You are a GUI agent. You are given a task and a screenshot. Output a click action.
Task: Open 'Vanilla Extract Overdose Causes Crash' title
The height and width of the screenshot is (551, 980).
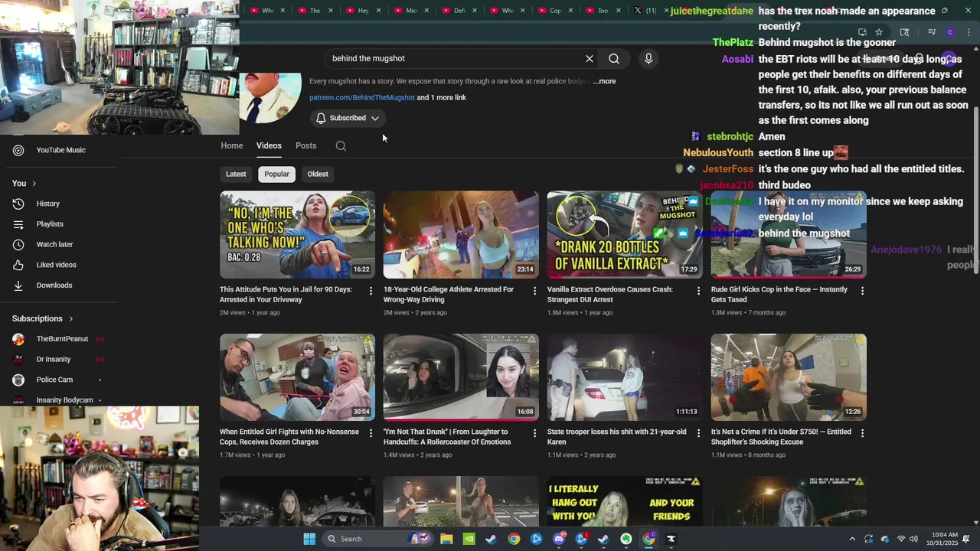click(x=610, y=295)
